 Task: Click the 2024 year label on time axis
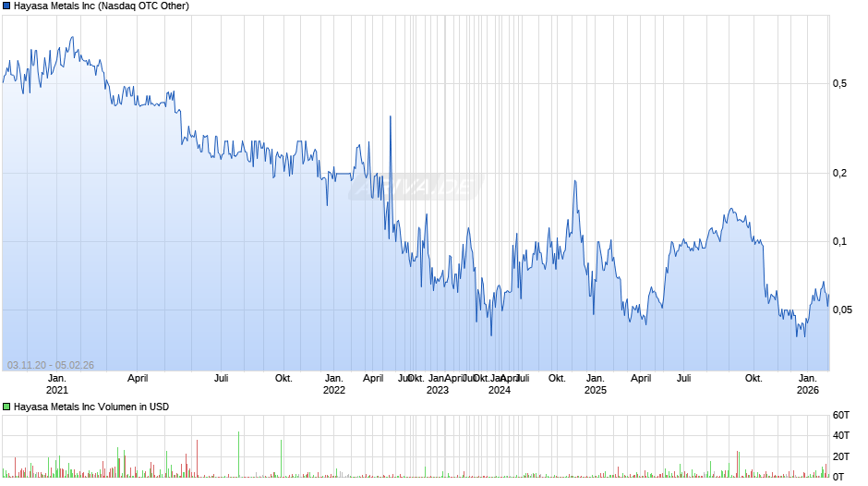pos(500,390)
